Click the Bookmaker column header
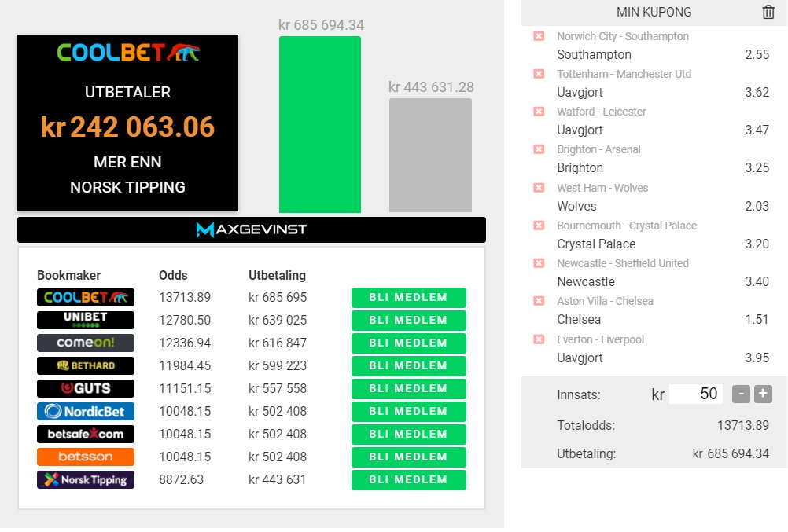788x532 pixels. (69, 275)
